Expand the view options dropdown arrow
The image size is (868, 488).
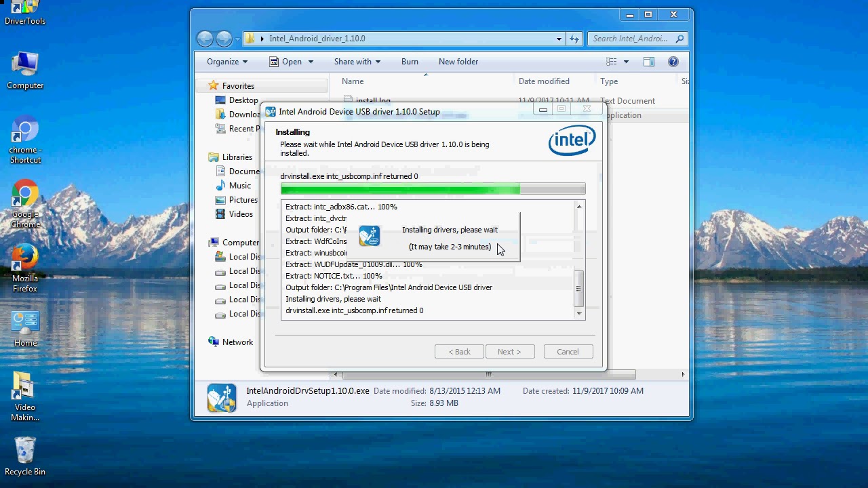(626, 62)
